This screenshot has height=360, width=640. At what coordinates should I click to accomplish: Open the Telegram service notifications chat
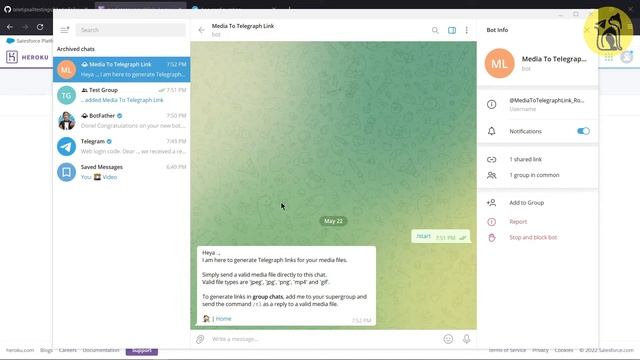[x=122, y=146]
